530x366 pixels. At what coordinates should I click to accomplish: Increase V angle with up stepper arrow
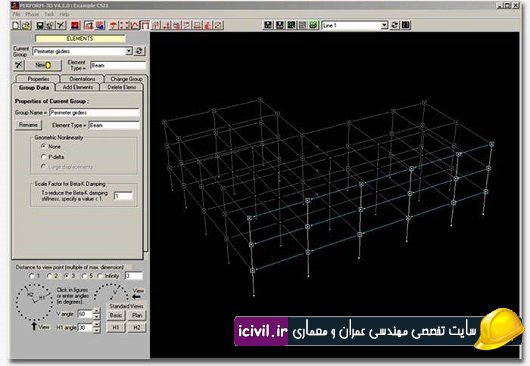point(97,311)
